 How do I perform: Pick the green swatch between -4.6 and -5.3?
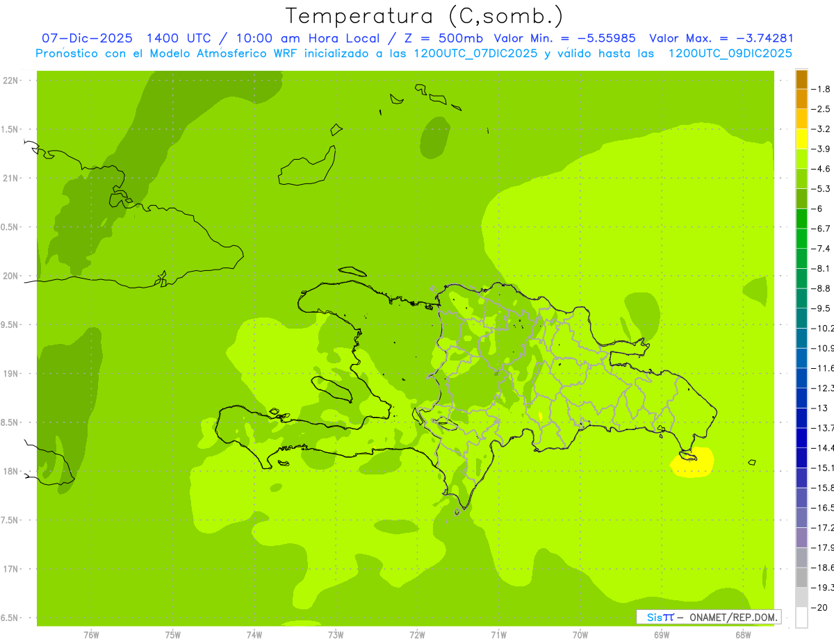(801, 179)
